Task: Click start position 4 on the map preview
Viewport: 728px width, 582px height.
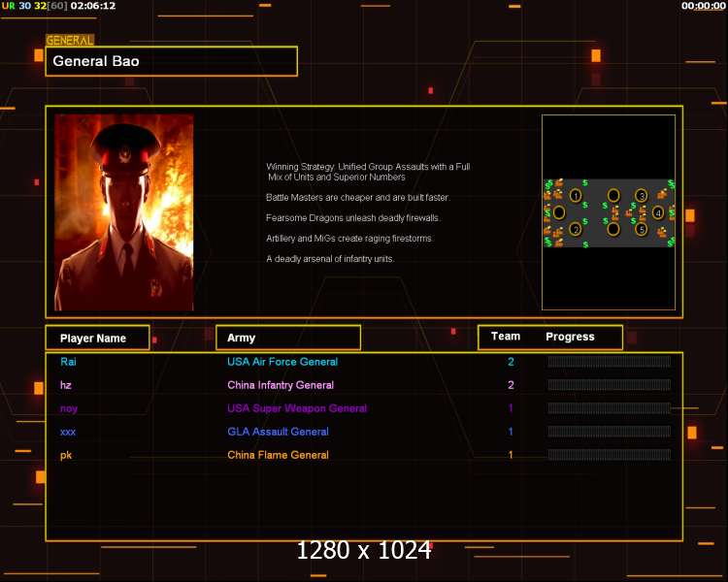Action: [658, 213]
